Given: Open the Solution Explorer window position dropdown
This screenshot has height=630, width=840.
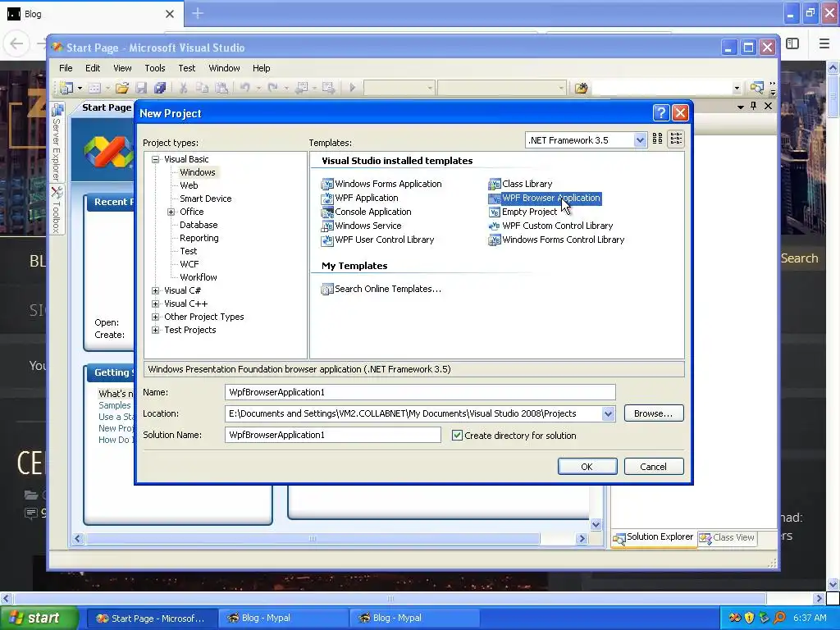Looking at the screenshot, I should point(741,107).
